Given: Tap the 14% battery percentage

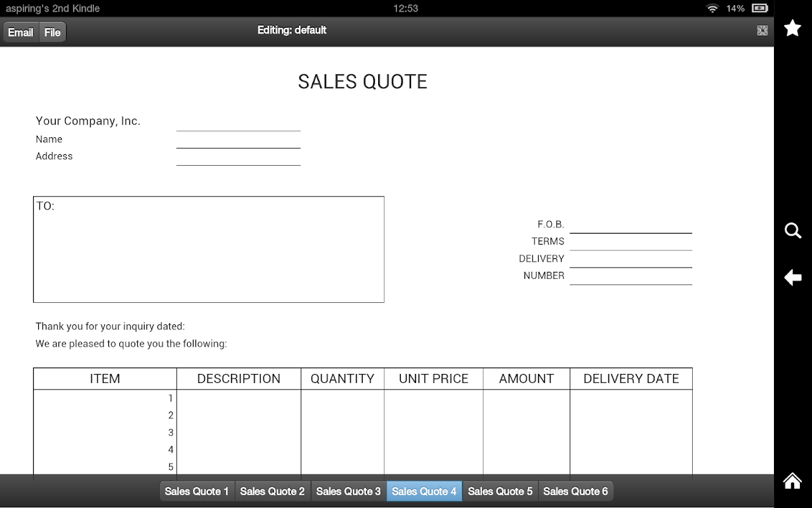Looking at the screenshot, I should point(735,8).
